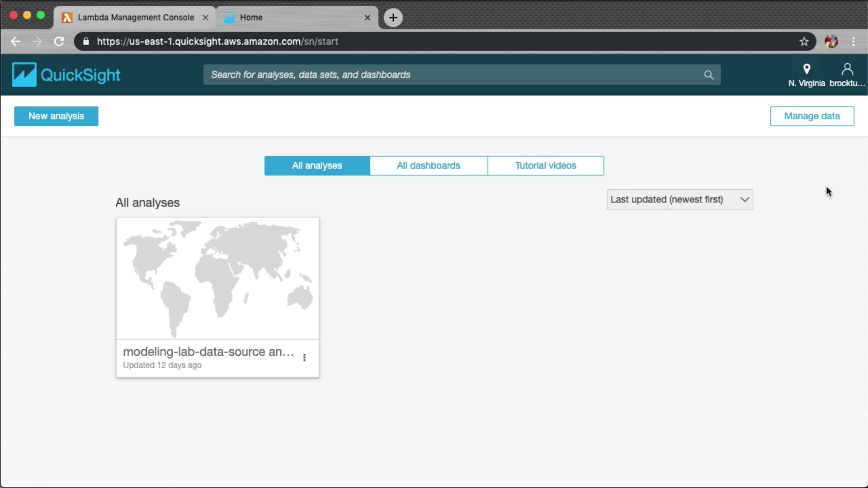
Task: Click the New analysis button
Action: pos(56,116)
